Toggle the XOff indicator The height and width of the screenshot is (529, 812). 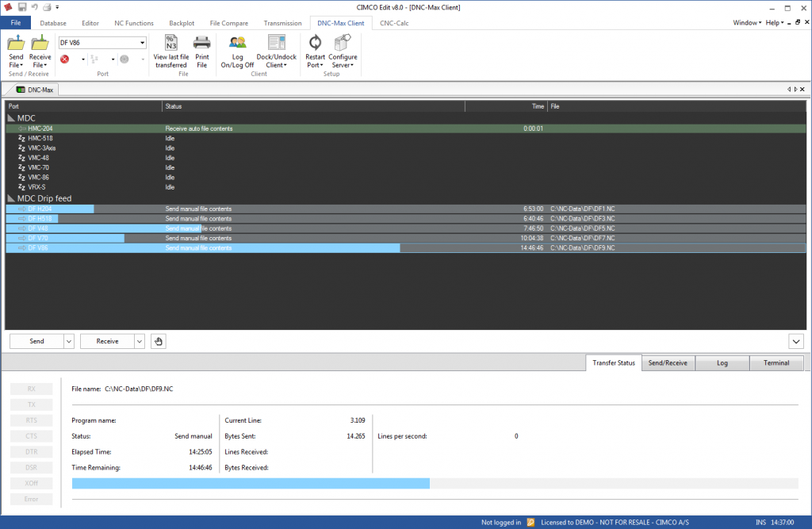click(31, 484)
